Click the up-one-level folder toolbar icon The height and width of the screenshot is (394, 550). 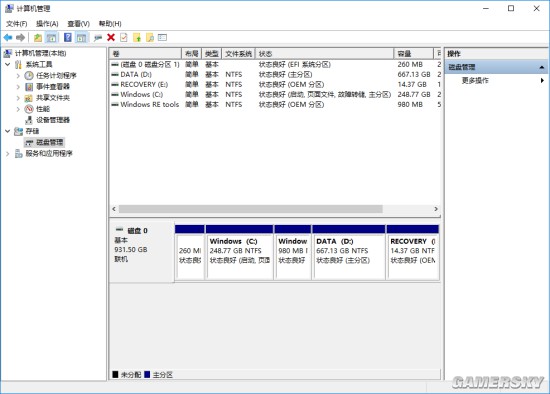tap(38, 38)
